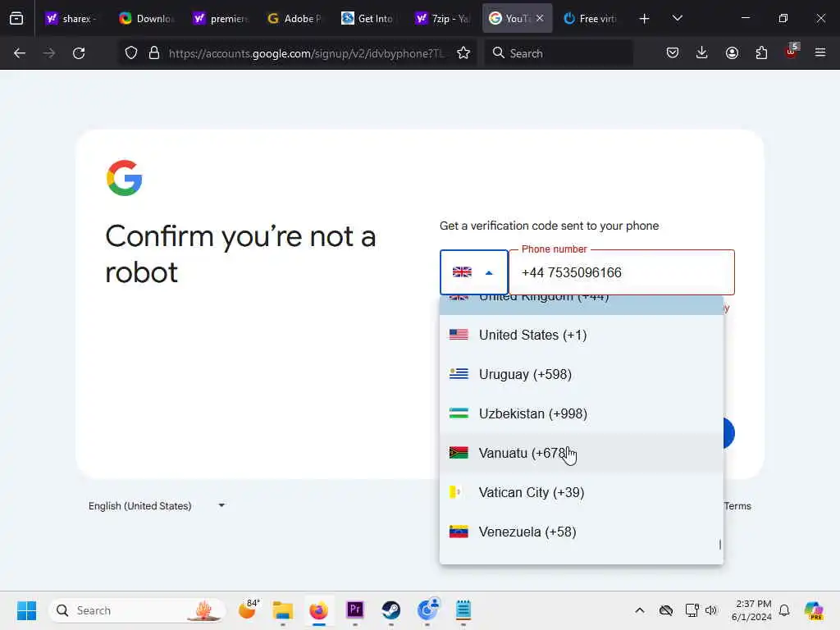The height and width of the screenshot is (630, 840).
Task: Open clock showing 2:37 PM
Action: (x=751, y=610)
